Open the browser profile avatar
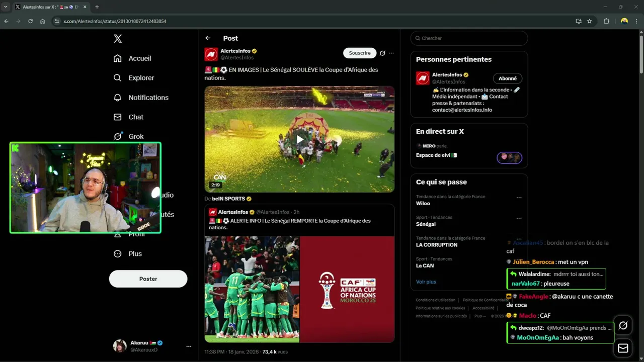 tap(624, 21)
